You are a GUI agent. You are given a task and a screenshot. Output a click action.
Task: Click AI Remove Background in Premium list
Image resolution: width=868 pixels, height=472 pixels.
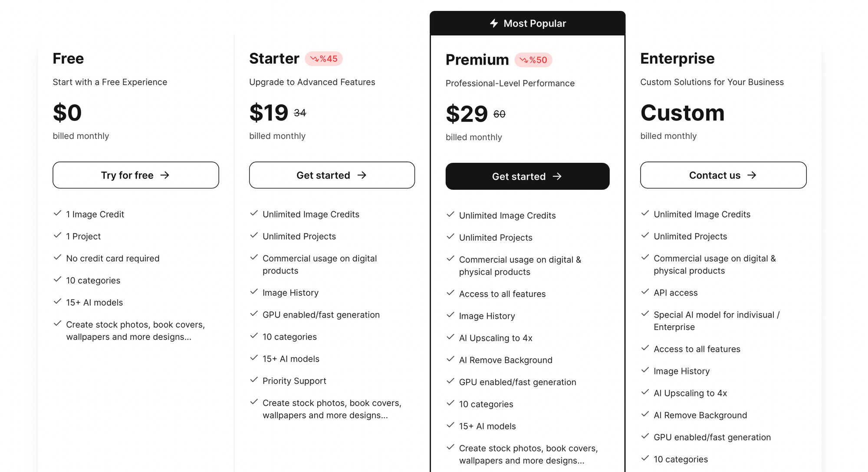[506, 360]
